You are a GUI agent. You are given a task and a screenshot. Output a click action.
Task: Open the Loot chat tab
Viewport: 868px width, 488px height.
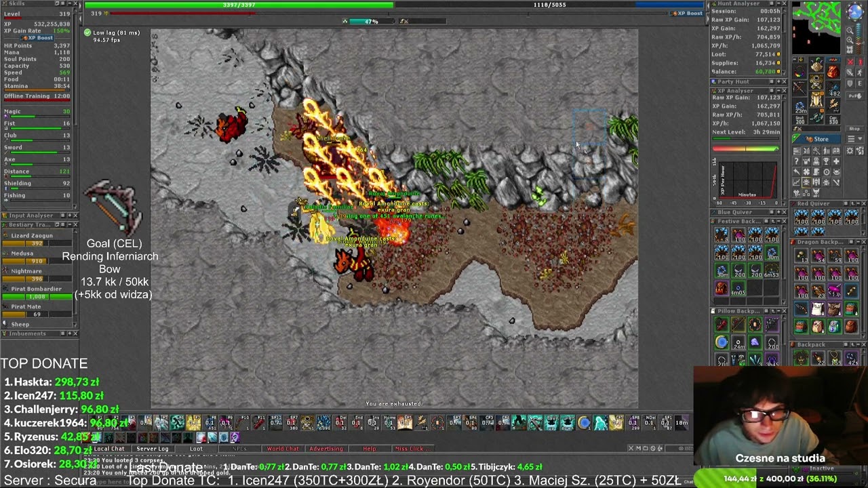[196, 449]
